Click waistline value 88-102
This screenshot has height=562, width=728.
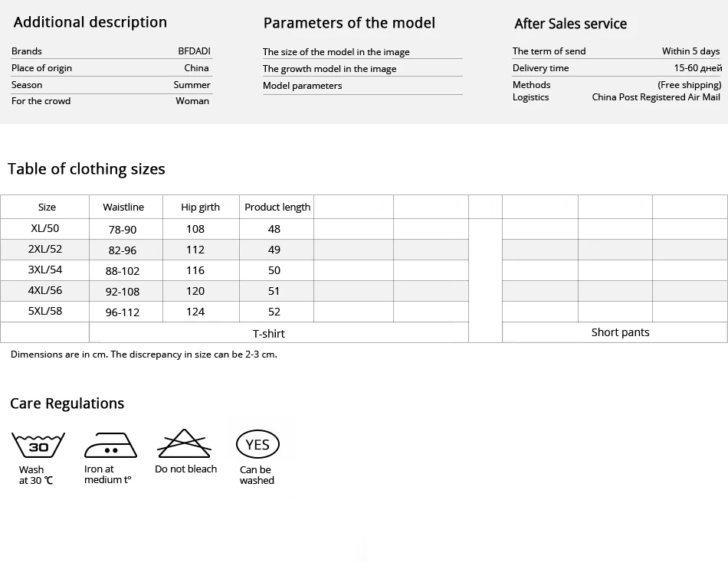[123, 270]
